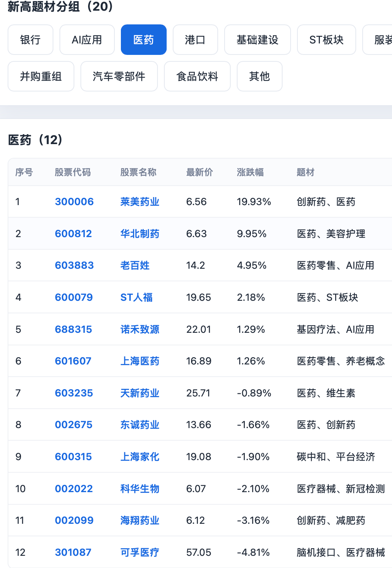This screenshot has width=392, height=568.
Task: Click the -0.89% change value
Action: pyautogui.click(x=254, y=393)
